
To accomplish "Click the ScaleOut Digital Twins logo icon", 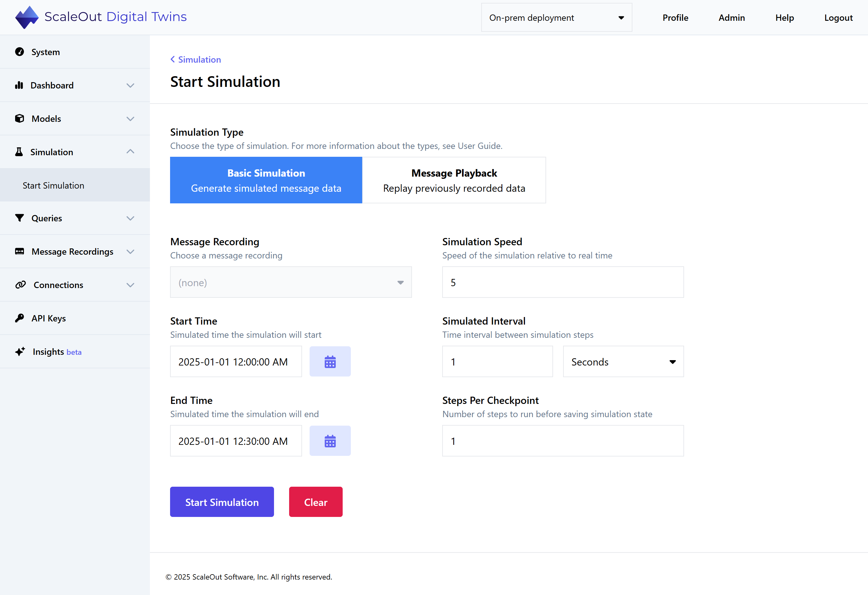I will [x=26, y=17].
